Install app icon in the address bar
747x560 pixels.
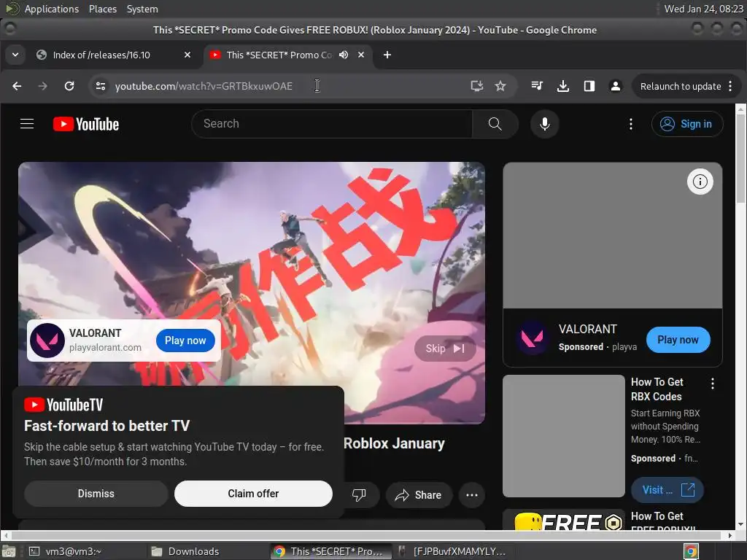coord(477,86)
